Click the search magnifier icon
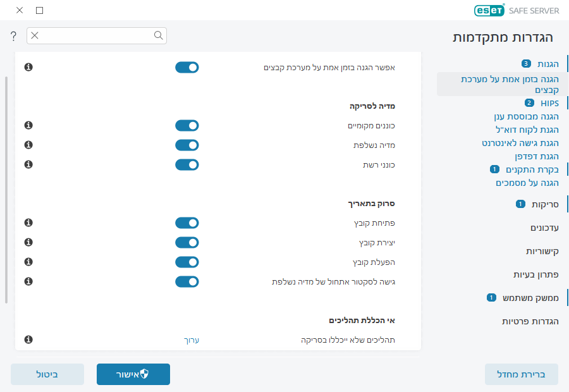Screen dimensions: 569x392 tap(158, 35)
